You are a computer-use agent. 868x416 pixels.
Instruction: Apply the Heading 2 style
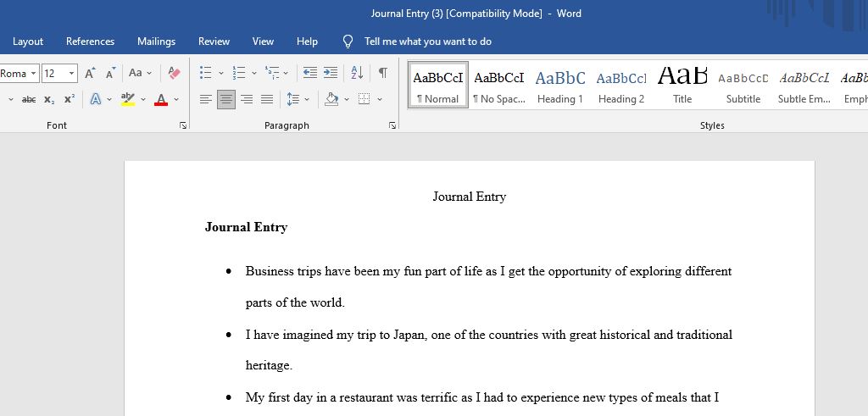pos(621,86)
